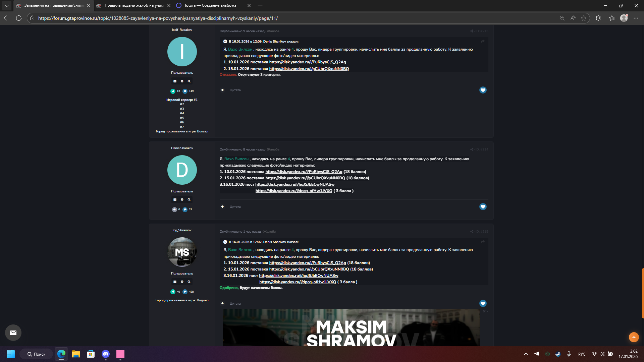
Task: Switch to the Правила подачи жалоб tab
Action: tap(133, 5)
